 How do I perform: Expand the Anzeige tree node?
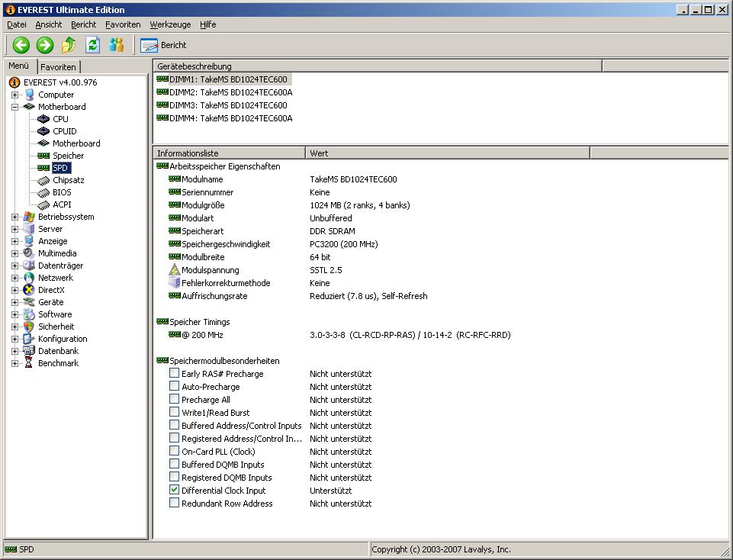pyautogui.click(x=15, y=241)
